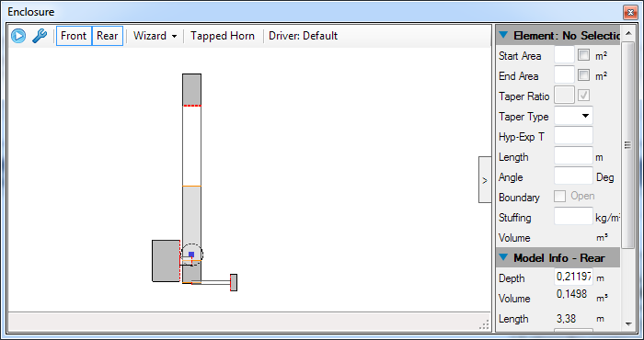Image resolution: width=644 pixels, height=340 pixels.
Task: Click the properties panel scrollbar thumb
Action: (x=628, y=145)
